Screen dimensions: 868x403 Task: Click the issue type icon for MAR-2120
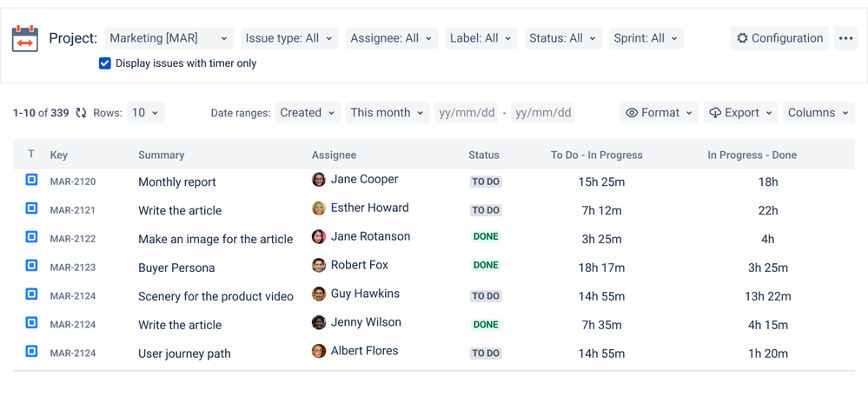[31, 180]
